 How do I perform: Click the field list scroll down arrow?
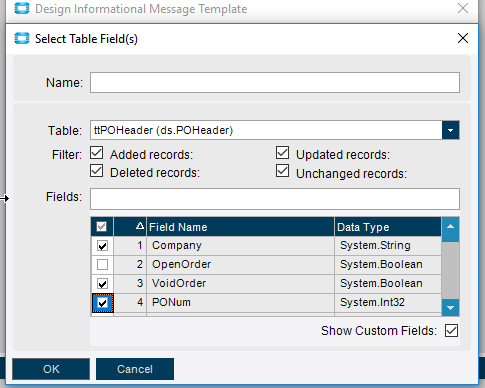coord(450,308)
